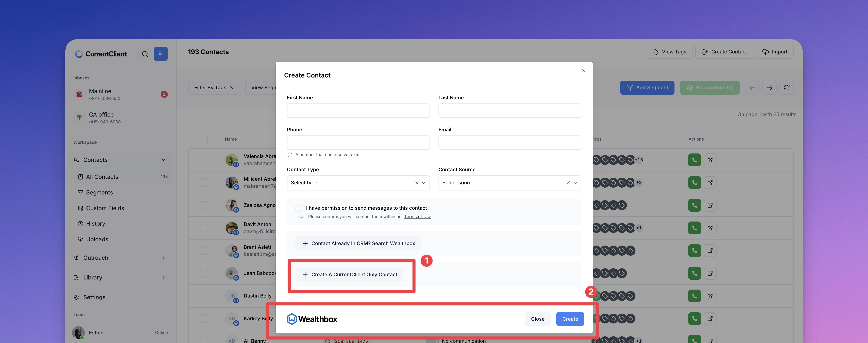868x343 pixels.
Task: Click the search magnifier icon in sidebar
Action: [x=145, y=54]
